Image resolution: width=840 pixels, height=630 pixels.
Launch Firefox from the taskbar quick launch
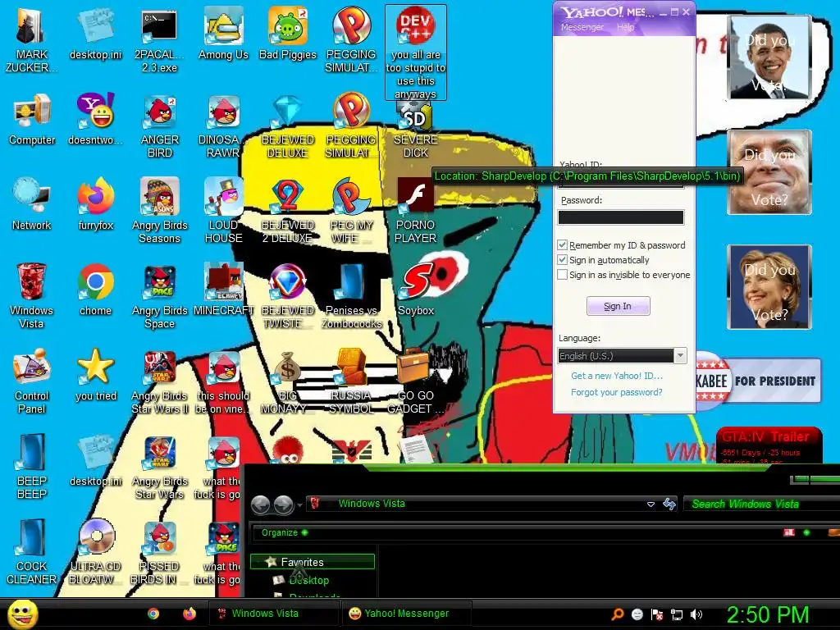point(189,614)
